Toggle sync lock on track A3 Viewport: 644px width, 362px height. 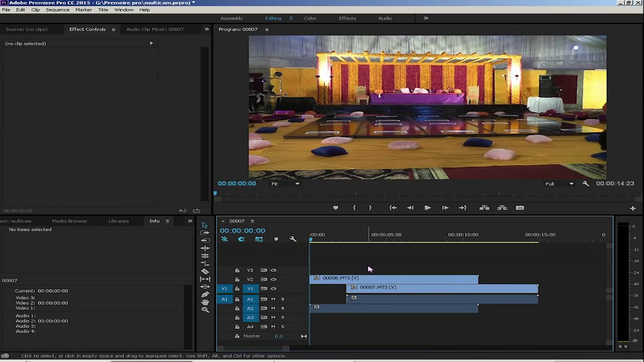pos(264,317)
